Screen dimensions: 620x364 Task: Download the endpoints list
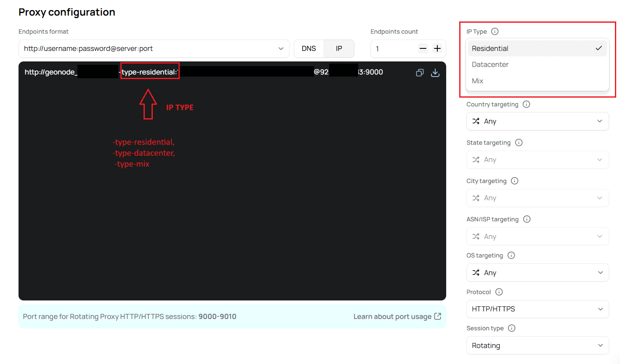pos(435,73)
